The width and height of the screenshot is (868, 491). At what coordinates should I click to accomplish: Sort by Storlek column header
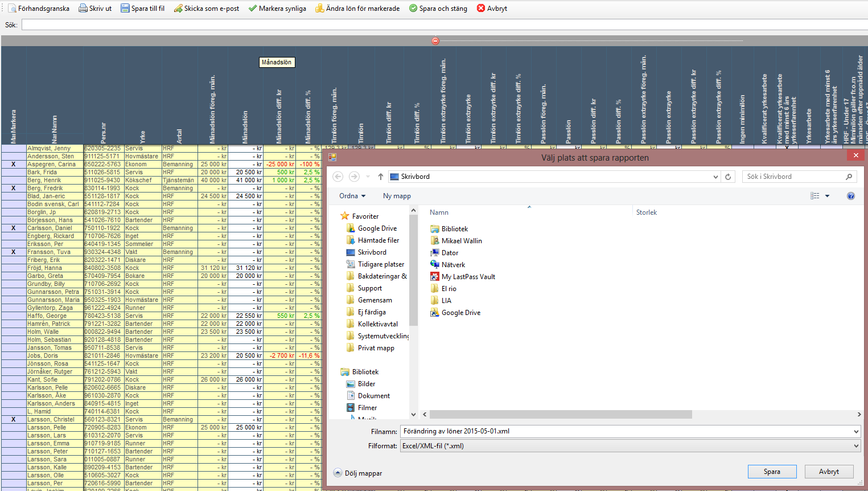647,212
